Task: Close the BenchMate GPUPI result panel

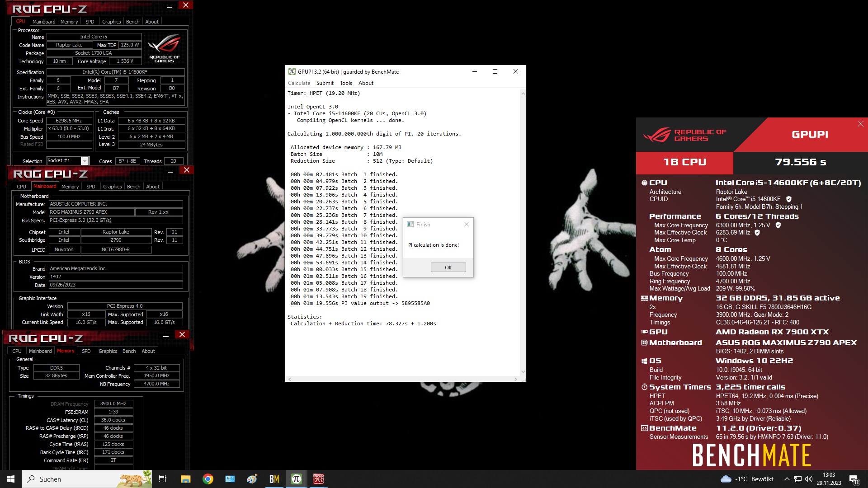Action: coord(861,124)
